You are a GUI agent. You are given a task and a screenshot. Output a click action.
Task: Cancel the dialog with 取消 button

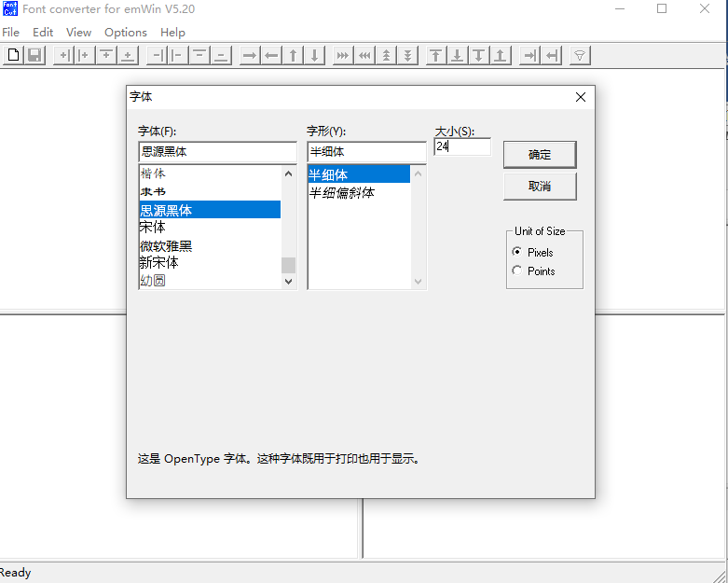click(x=540, y=187)
